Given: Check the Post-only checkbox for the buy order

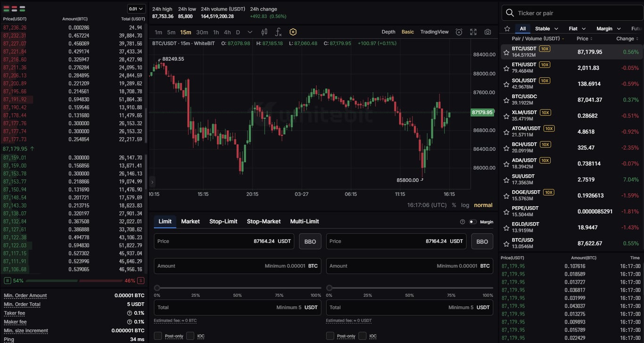Looking at the screenshot, I should [158, 336].
